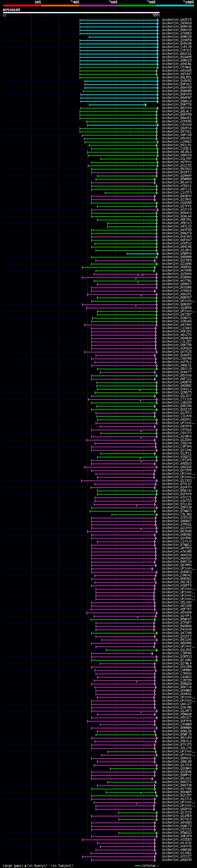Select the UniRef100_Q6N3H7 label
The height and width of the screenshot is (868, 197).
[x=176, y=304]
